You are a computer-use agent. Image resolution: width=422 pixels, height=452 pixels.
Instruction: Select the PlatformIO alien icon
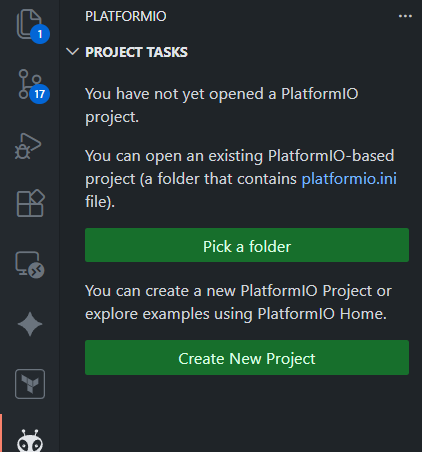pos(30,441)
